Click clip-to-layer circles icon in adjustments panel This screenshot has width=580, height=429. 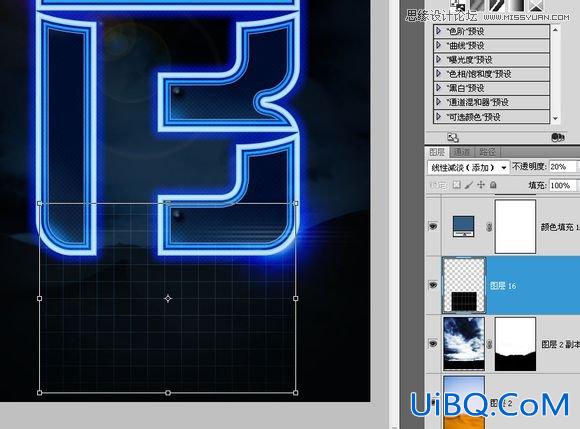point(557,138)
